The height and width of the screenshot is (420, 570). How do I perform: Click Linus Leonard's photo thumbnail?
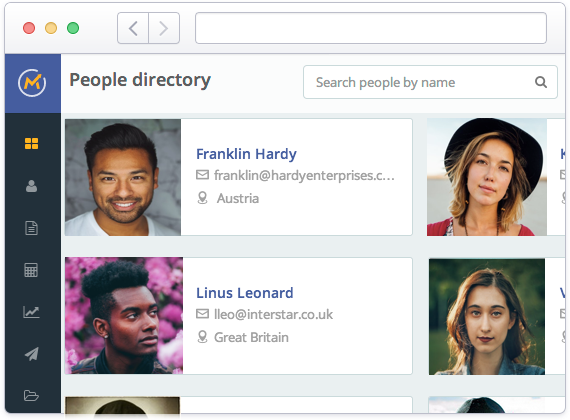pos(124,316)
